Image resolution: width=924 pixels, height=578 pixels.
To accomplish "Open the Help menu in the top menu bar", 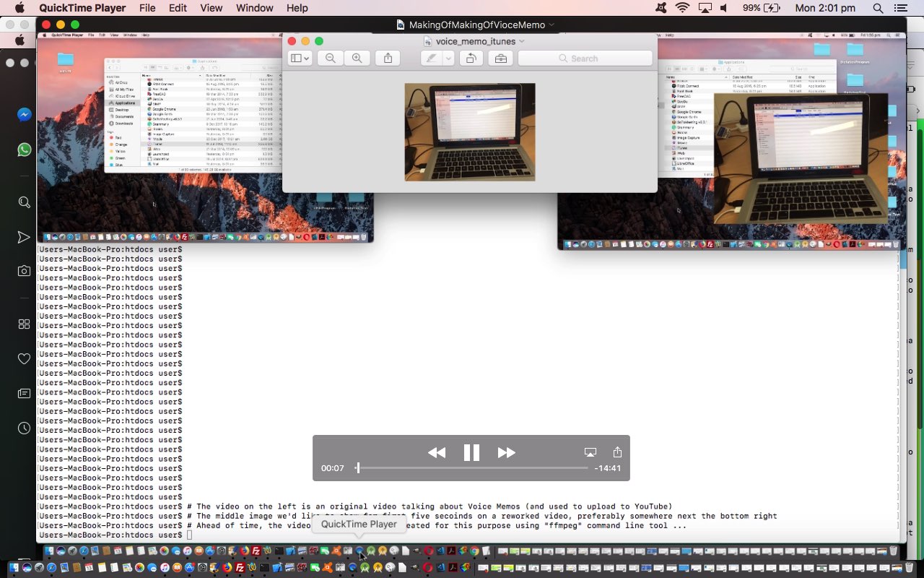I will point(297,8).
